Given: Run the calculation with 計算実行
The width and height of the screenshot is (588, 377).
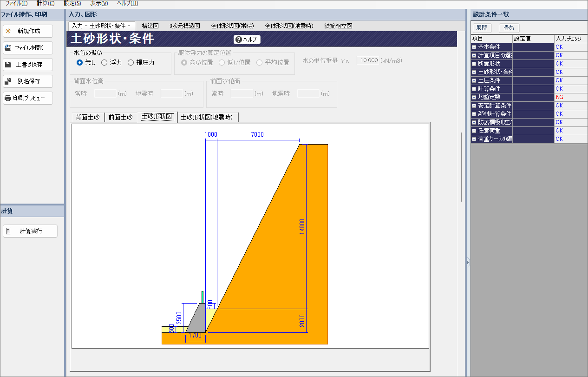Looking at the screenshot, I should point(30,231).
